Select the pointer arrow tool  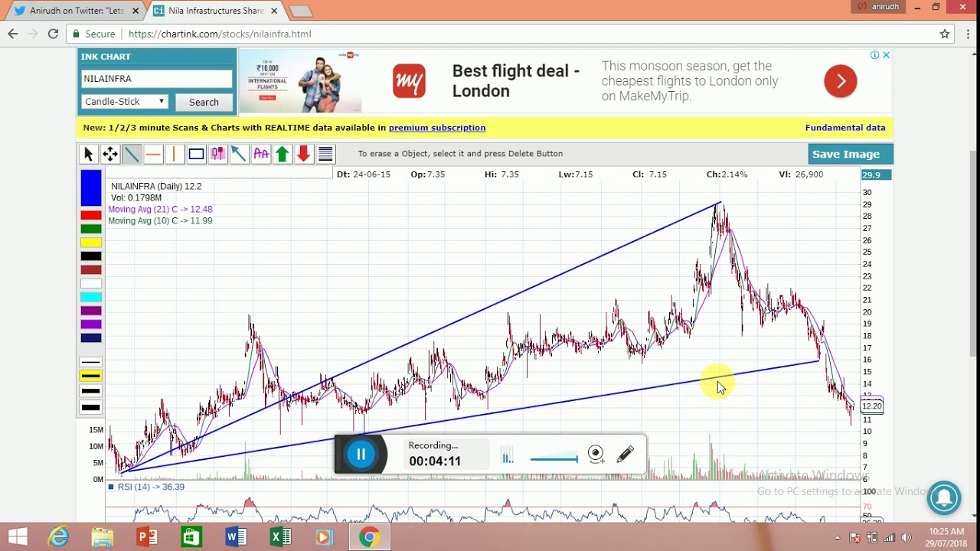pyautogui.click(x=88, y=155)
